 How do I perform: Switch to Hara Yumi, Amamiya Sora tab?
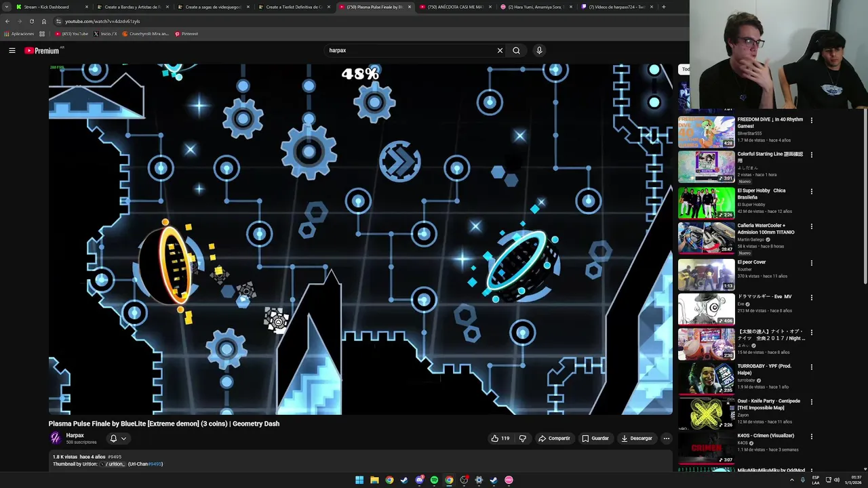[x=536, y=7]
